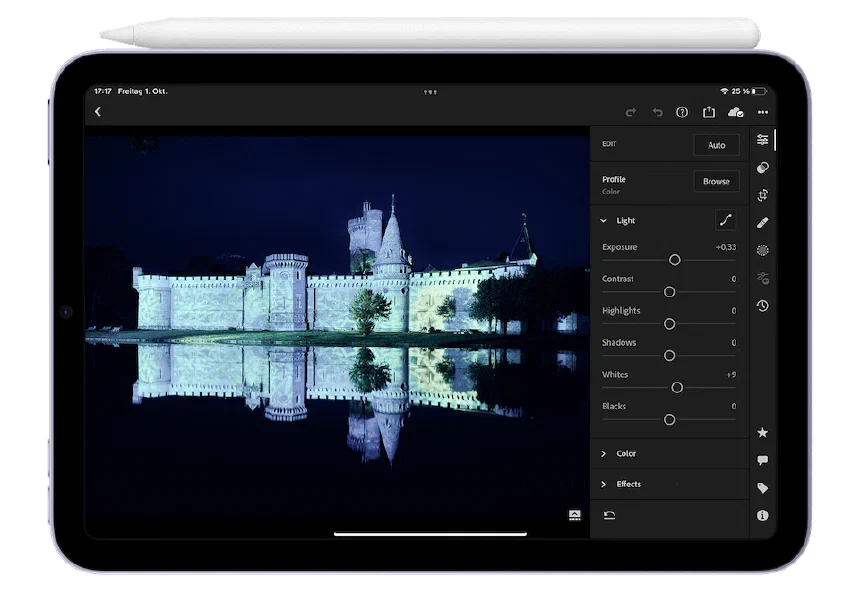
Task: Click the Blacks slider handle
Action: [670, 420]
